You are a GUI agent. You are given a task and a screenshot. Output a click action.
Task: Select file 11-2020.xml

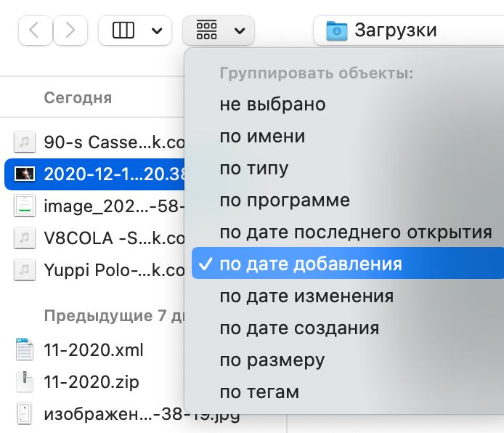[93, 349]
